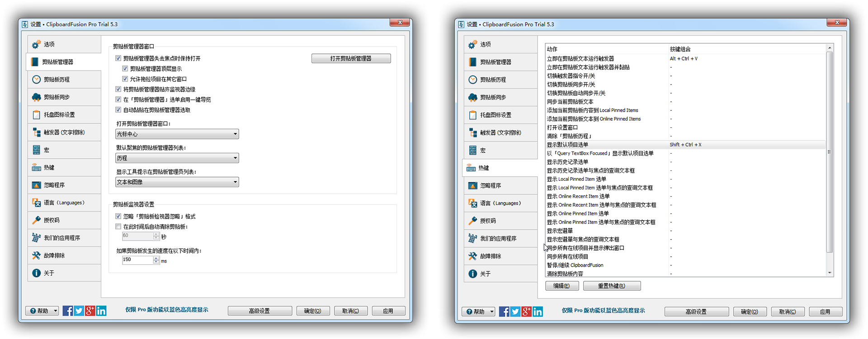Click apps icon for 我们的应用程序 in left window
This screenshot has height=339, width=868.
tap(36, 238)
